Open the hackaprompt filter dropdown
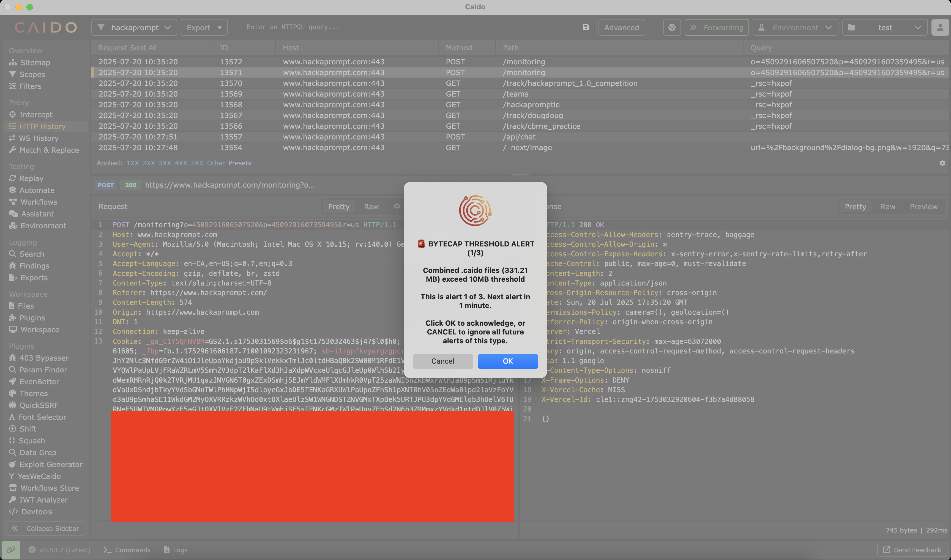 tap(134, 28)
